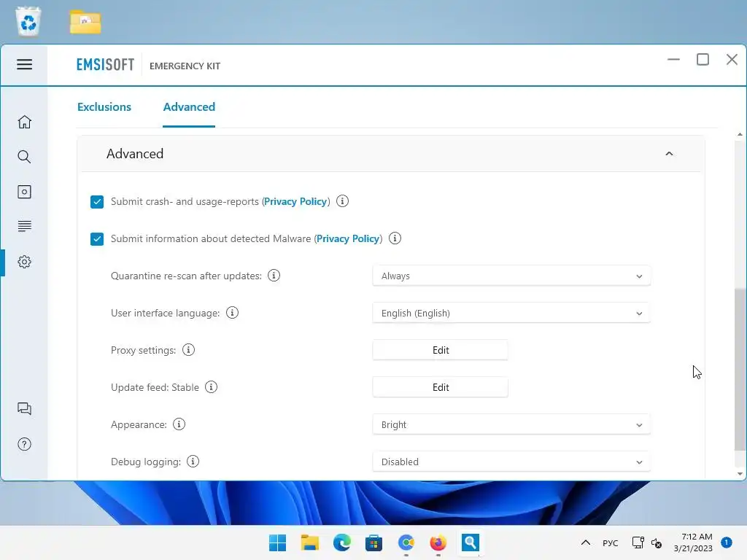747x560 pixels.
Task: Show hidden system tray icons
Action: (586, 542)
